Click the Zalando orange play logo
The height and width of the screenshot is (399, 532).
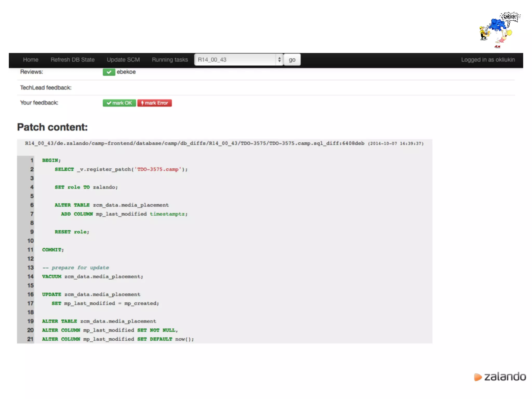tap(477, 377)
